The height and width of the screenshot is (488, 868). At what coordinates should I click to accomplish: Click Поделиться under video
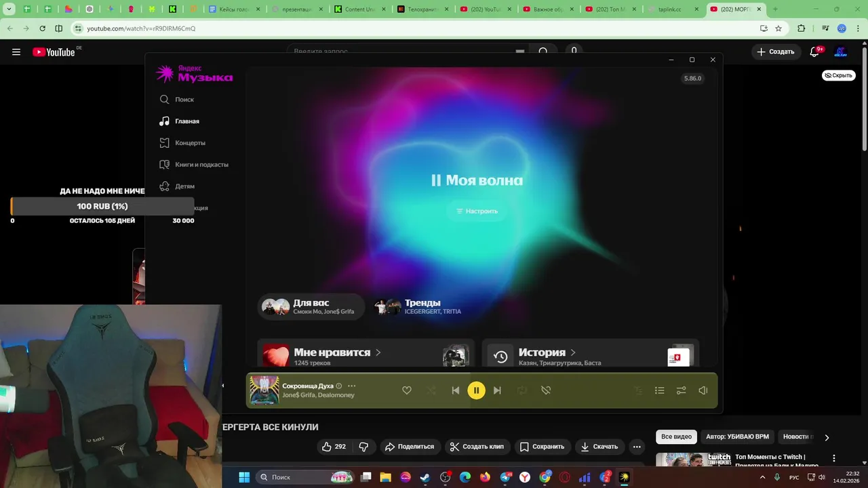click(410, 447)
